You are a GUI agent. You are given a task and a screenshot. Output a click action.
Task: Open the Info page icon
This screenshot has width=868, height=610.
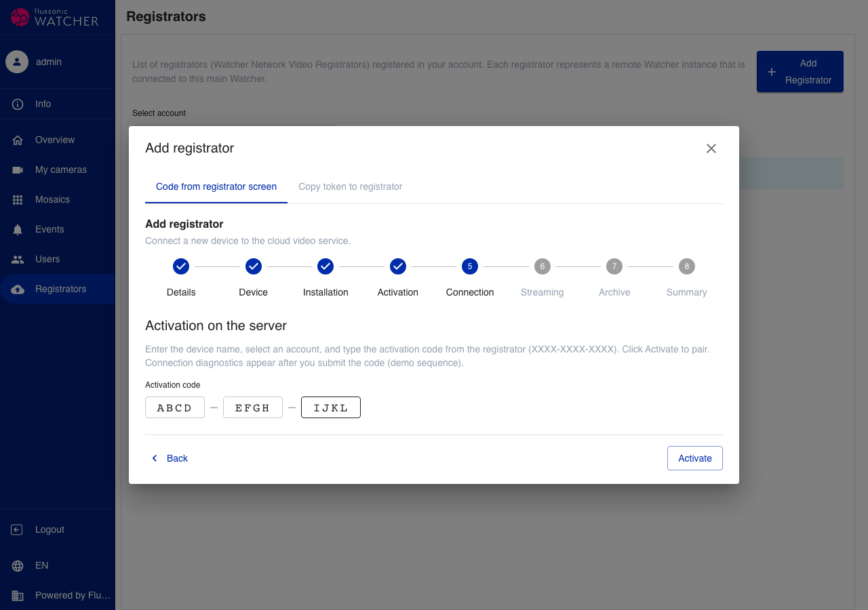point(18,104)
